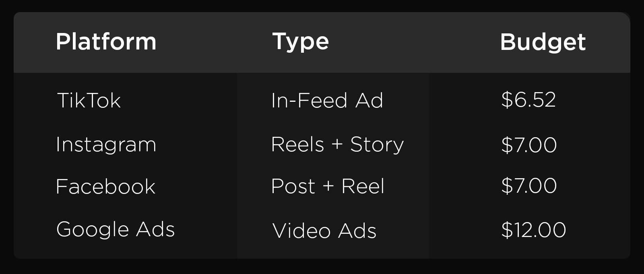Click the In-Feed Ad type cell

[x=327, y=100]
